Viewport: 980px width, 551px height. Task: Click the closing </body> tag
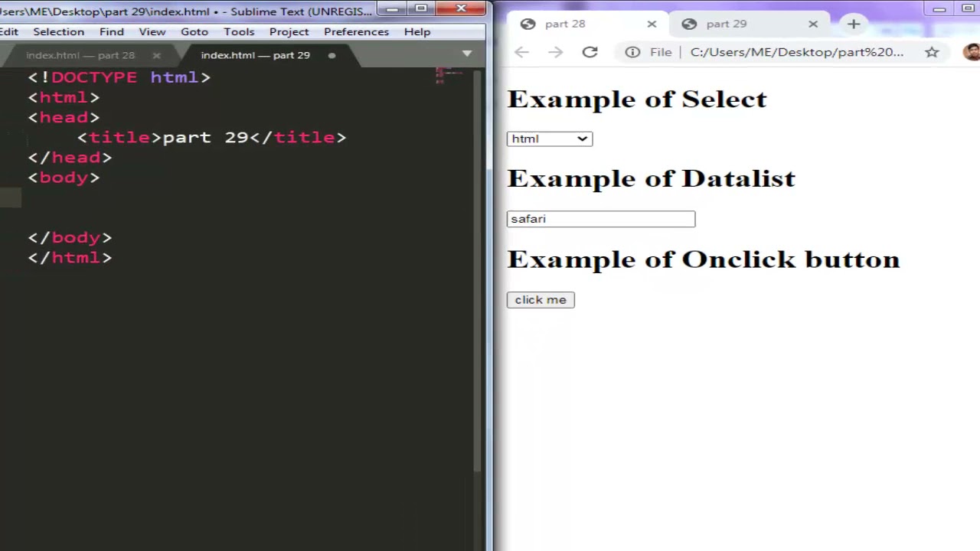click(x=70, y=237)
